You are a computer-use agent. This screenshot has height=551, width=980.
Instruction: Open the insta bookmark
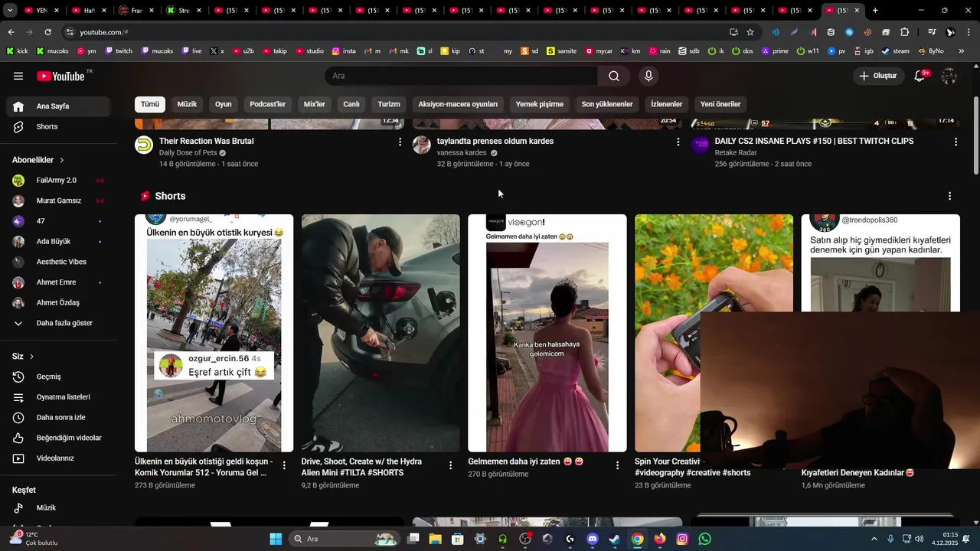coord(344,51)
